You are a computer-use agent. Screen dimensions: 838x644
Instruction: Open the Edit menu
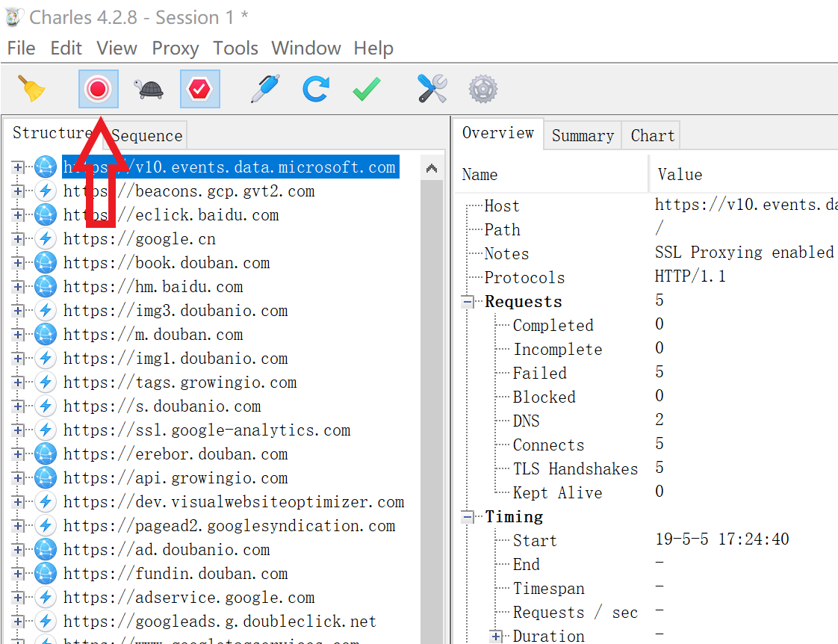pos(66,48)
